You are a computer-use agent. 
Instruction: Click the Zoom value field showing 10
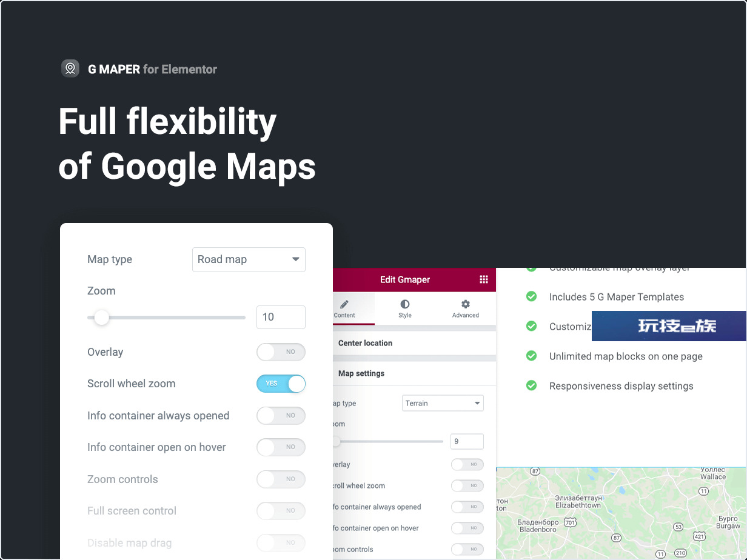281,317
